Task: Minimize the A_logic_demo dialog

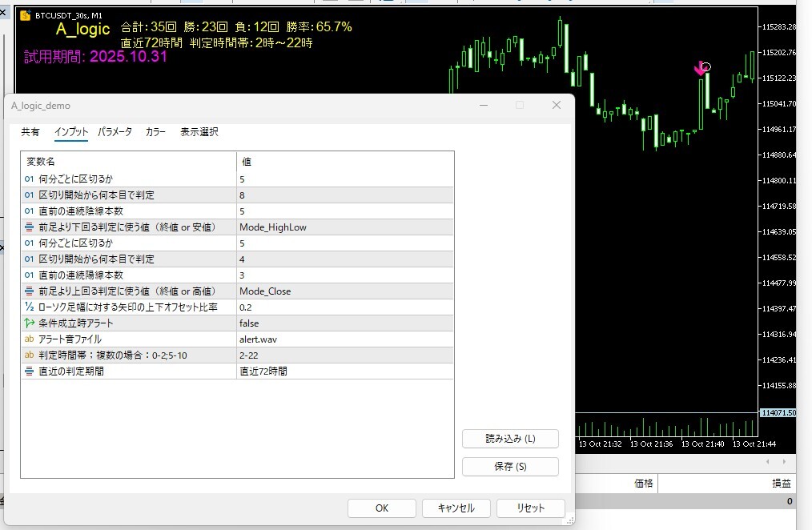Action: click(x=484, y=105)
